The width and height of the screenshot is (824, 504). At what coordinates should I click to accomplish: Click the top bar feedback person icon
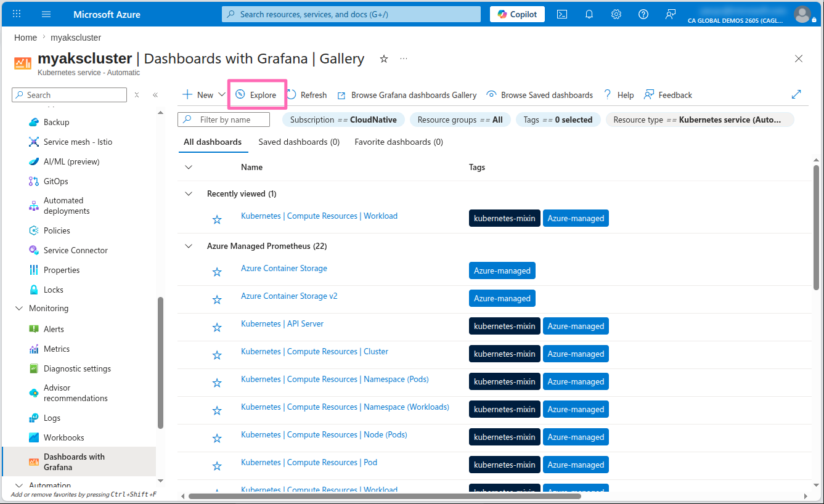coord(671,14)
